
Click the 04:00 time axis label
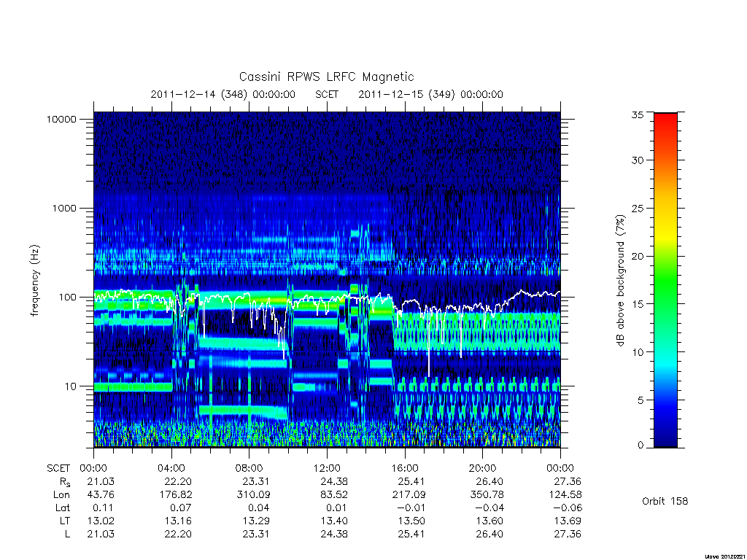click(x=171, y=468)
